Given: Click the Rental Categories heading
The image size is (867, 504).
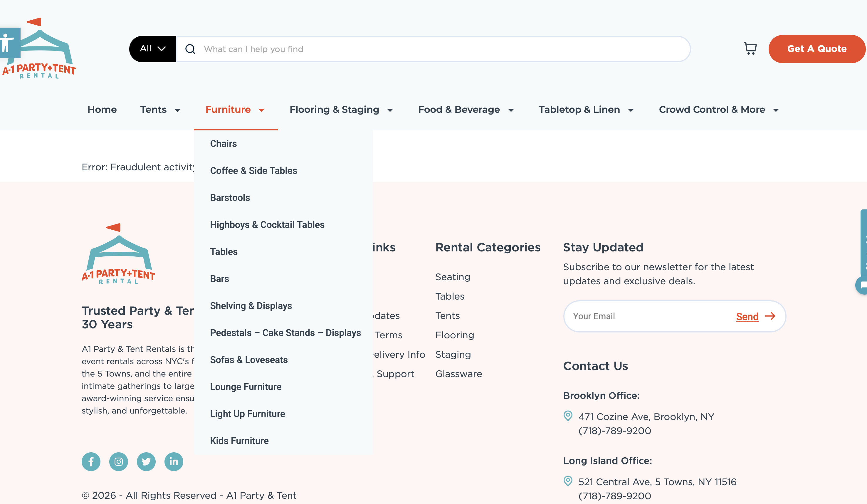Looking at the screenshot, I should (x=488, y=247).
